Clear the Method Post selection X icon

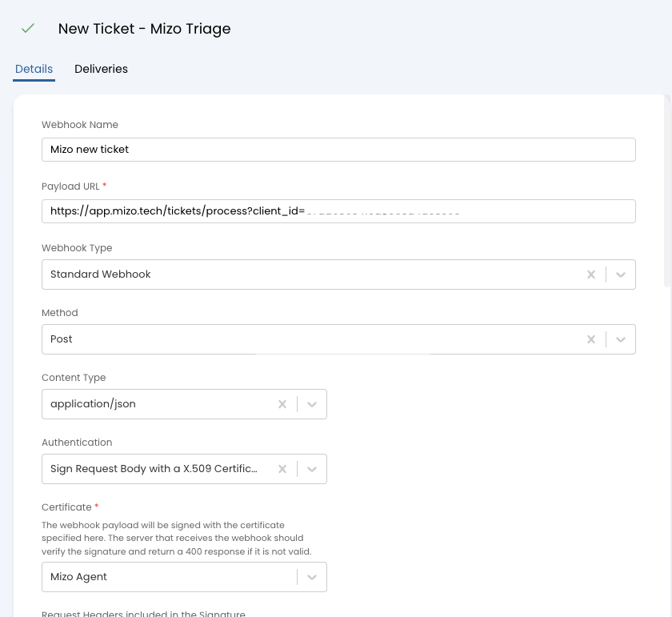[x=591, y=339]
